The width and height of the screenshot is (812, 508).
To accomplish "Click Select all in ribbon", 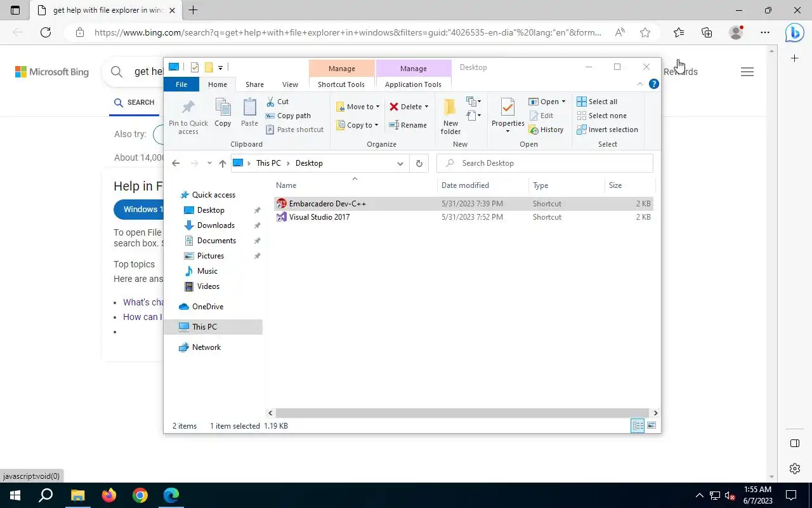I will pos(596,102).
